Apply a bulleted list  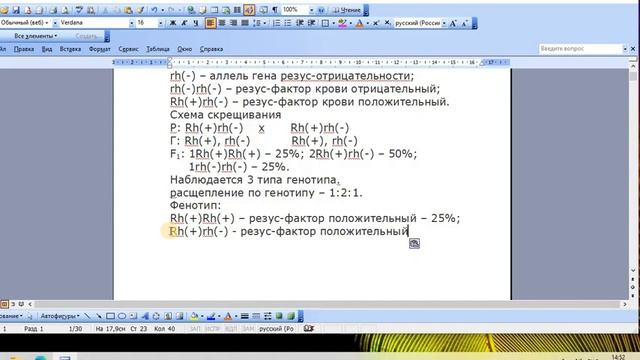[288, 23]
